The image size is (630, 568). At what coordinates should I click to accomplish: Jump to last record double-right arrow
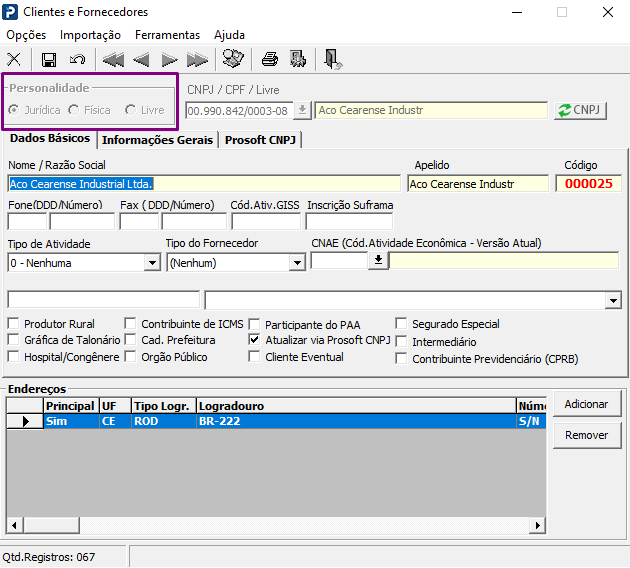[x=197, y=60]
